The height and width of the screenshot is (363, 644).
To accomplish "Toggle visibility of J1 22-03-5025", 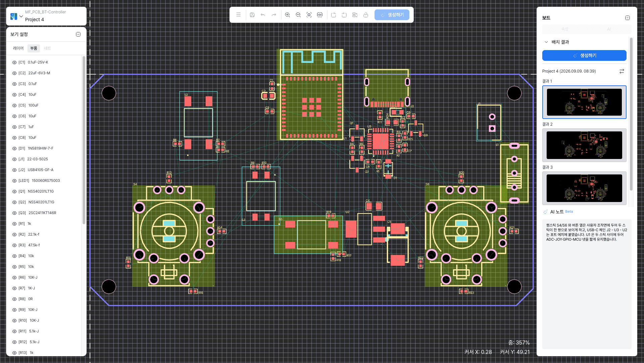I will 14,159.
